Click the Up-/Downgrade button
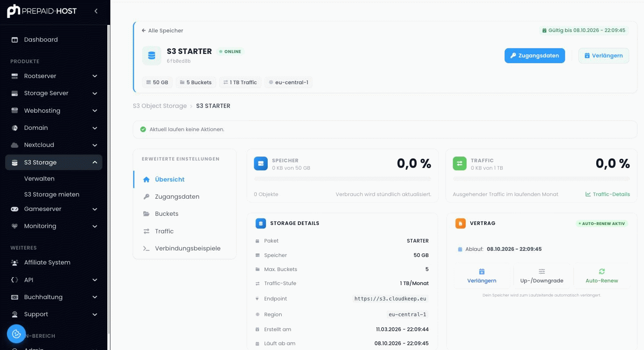 (x=542, y=276)
